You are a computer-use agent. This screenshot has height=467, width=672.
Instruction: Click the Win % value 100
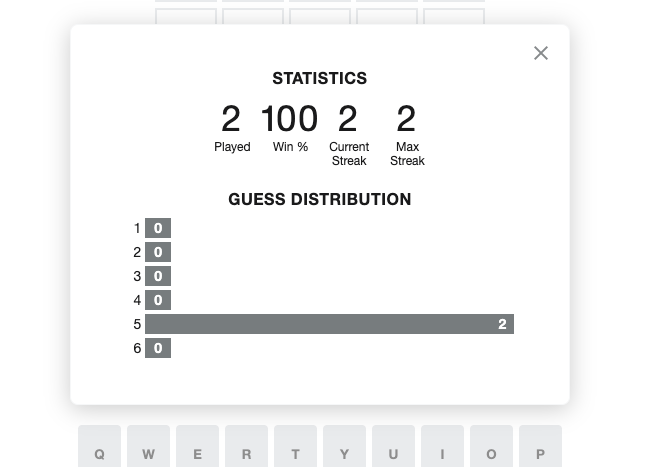point(289,118)
